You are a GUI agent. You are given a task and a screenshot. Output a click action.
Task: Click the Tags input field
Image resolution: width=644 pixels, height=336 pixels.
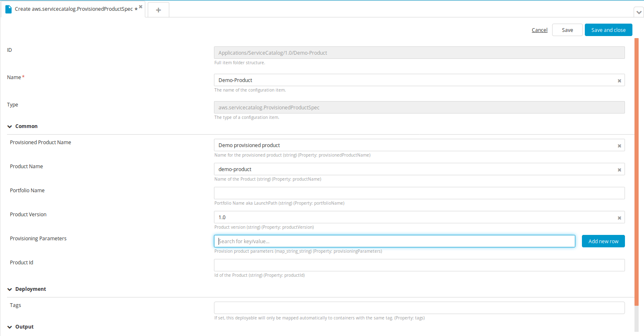tap(419, 308)
